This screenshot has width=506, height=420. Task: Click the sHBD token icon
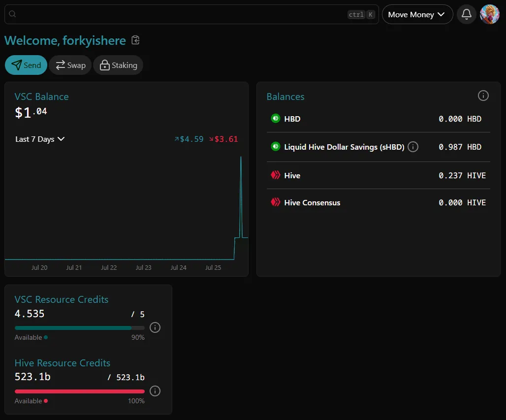tap(276, 147)
